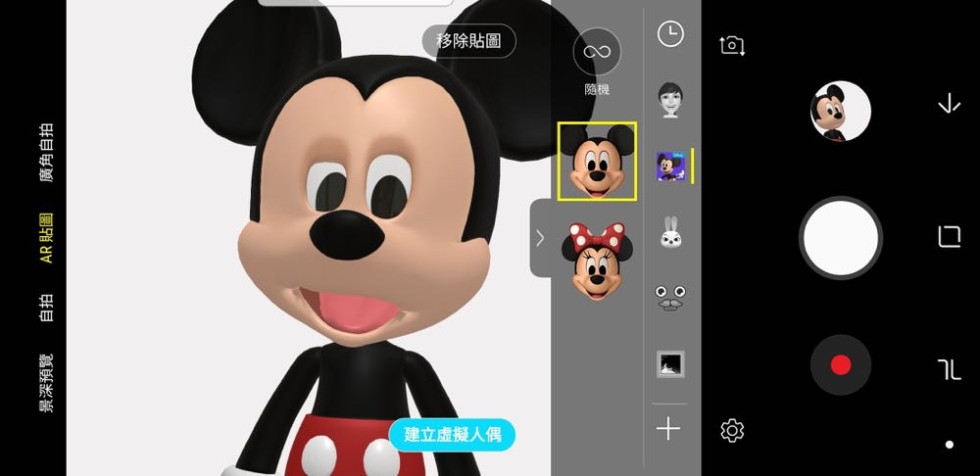Choose the Disney Mickey sticker pack icon
980x476 pixels.
point(671,167)
